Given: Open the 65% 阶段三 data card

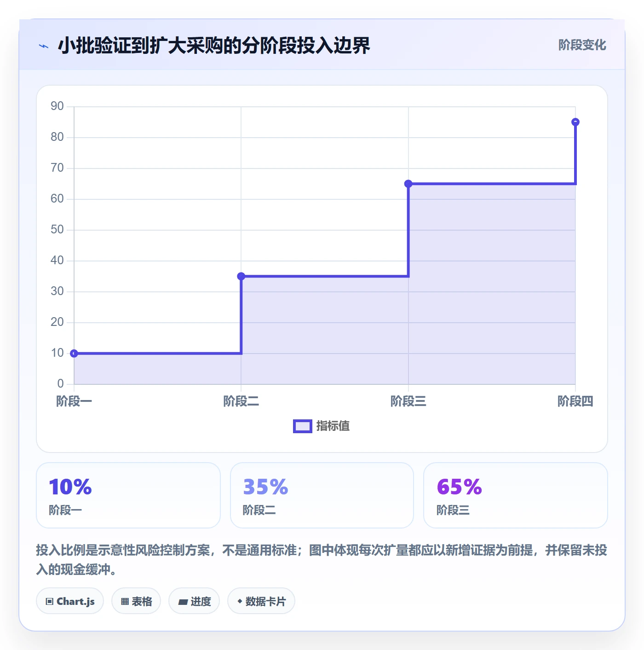Looking at the screenshot, I should pos(516,495).
